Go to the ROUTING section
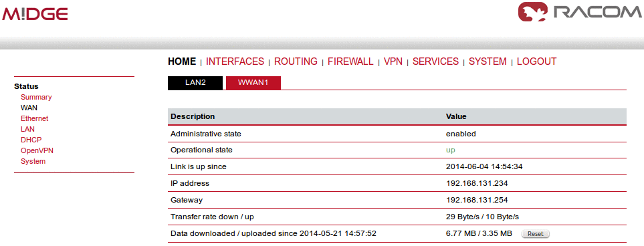 tap(296, 61)
